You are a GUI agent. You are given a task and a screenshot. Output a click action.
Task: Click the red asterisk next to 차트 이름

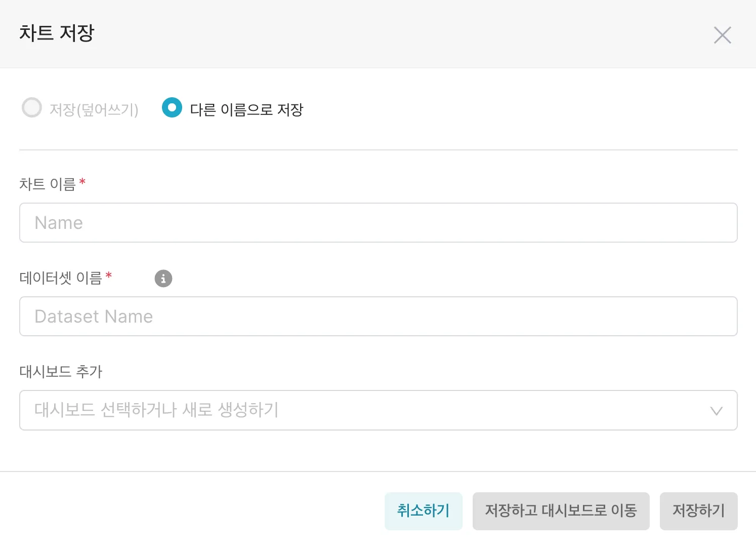[x=82, y=182]
